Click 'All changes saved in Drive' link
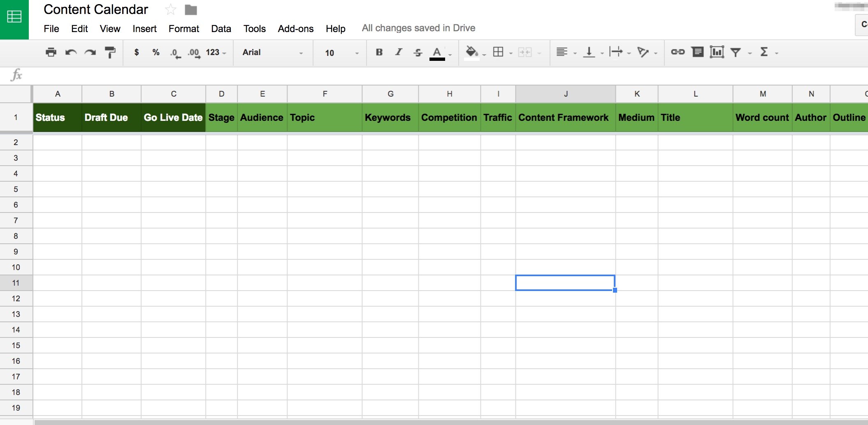The width and height of the screenshot is (868, 425). coord(418,28)
